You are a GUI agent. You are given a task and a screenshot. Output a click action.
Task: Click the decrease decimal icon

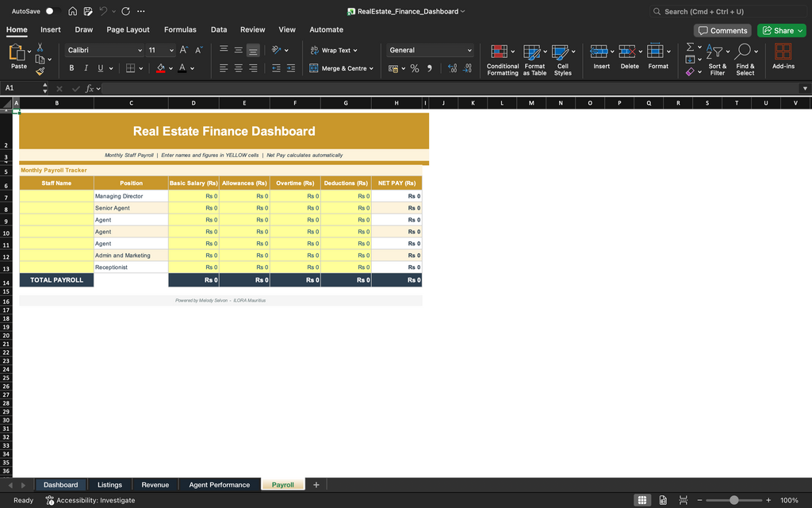click(467, 68)
